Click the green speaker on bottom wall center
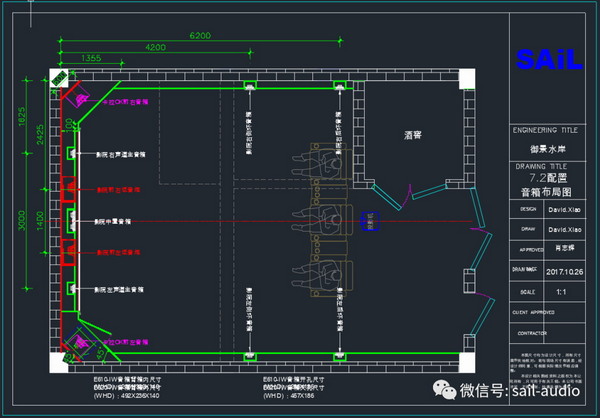Image resolution: width=600 pixels, height=418 pixels. click(x=248, y=356)
